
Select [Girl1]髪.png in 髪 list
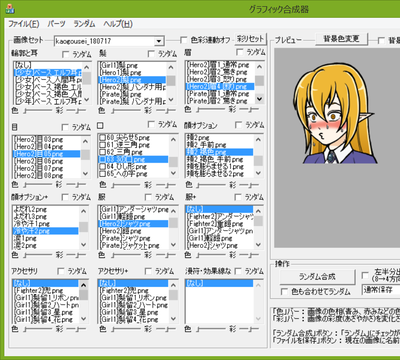click(132, 65)
